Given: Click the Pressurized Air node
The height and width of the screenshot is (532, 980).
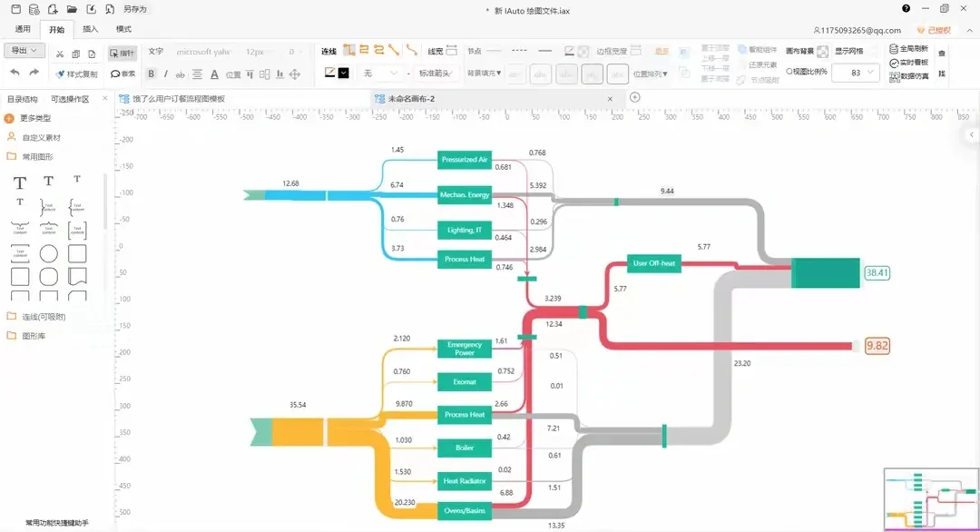Looking at the screenshot, I should [x=465, y=160].
